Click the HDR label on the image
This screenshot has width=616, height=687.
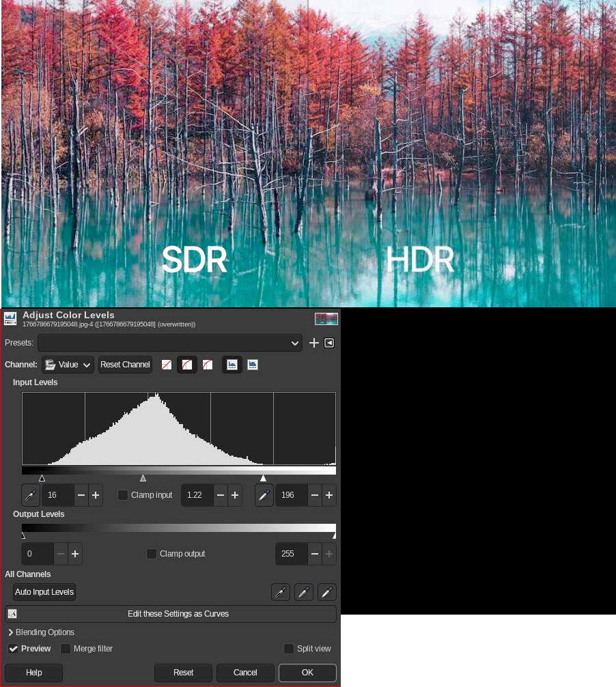(420, 260)
